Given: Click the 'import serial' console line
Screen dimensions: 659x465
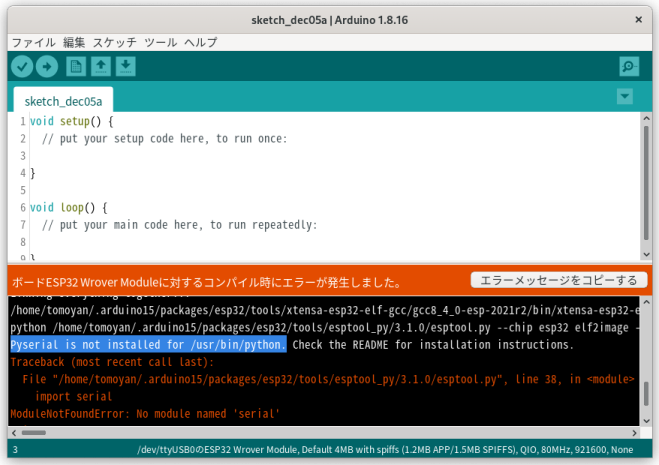Looking at the screenshot, I should [x=74, y=396].
